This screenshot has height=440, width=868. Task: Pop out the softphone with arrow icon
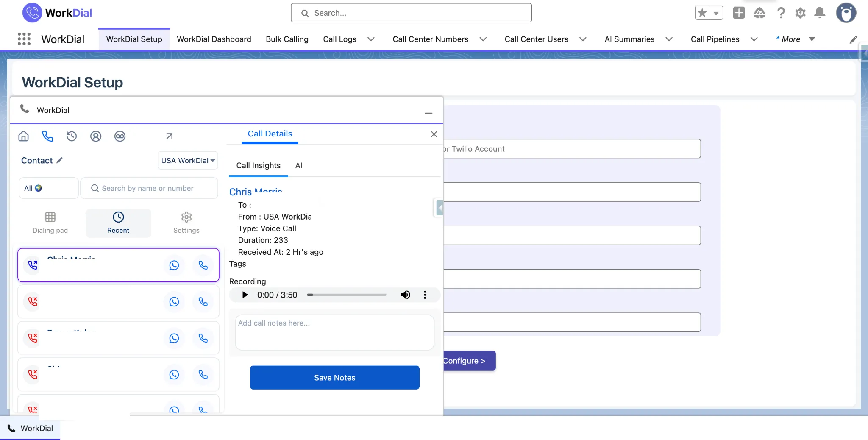point(169,136)
